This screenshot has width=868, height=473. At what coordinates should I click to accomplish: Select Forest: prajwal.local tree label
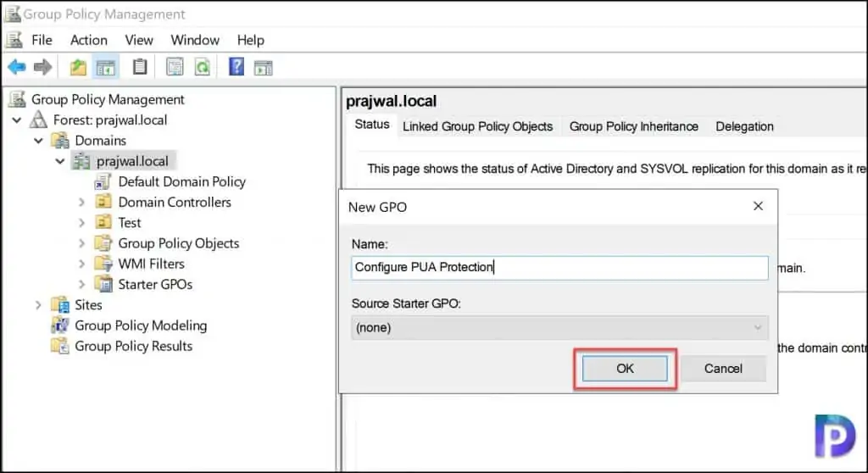click(x=109, y=120)
